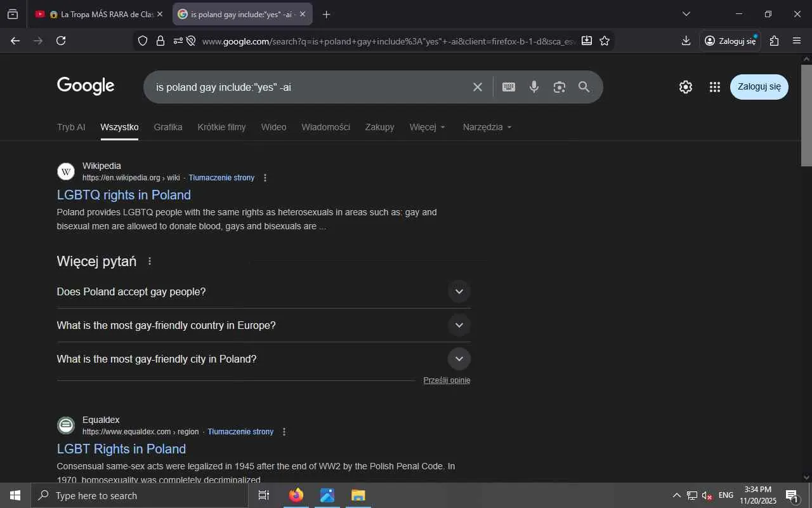Click the page vertical scrollbar thumb
Screen dimensions: 812x508
pos(806,115)
